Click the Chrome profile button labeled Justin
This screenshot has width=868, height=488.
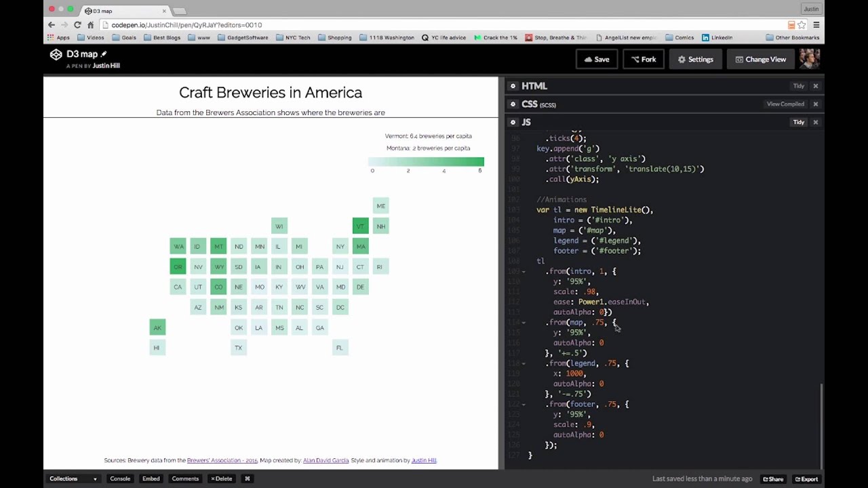(x=811, y=9)
